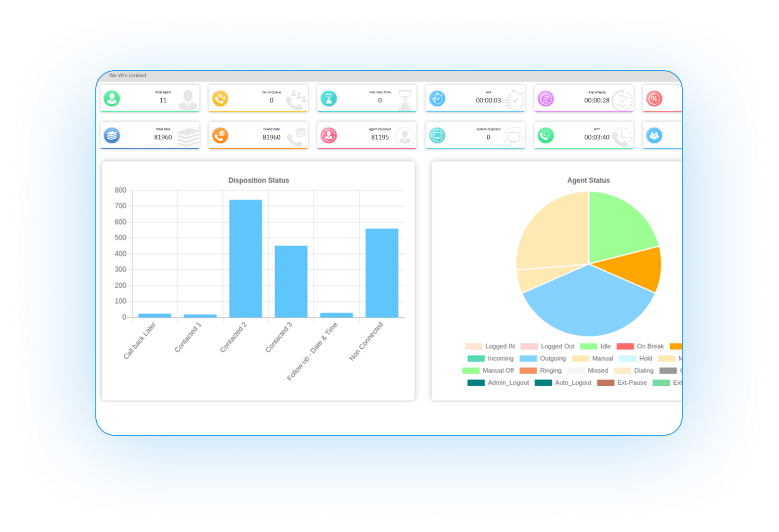Click the Max Wait Time value 0
Image resolution: width=779 pixels, height=532 pixels.
[380, 101]
